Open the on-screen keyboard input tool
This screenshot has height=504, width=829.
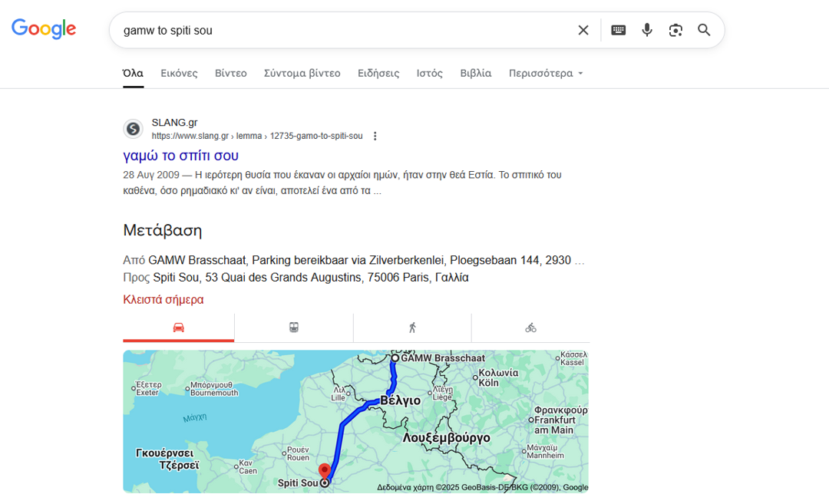point(618,30)
